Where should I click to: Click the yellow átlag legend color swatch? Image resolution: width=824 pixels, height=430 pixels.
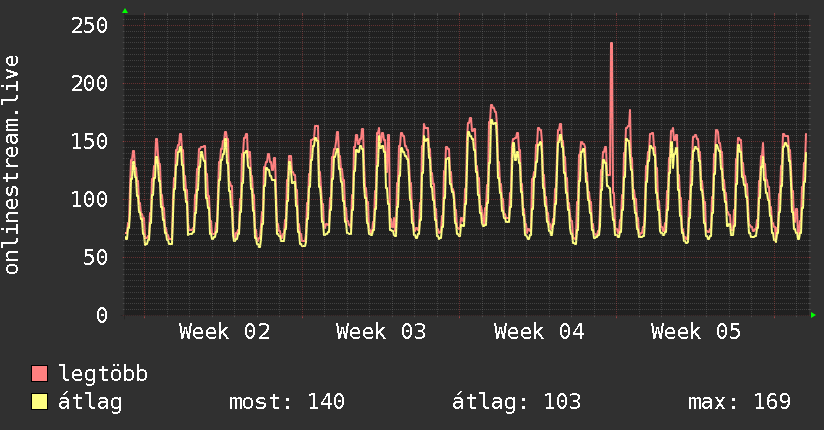tap(39, 402)
